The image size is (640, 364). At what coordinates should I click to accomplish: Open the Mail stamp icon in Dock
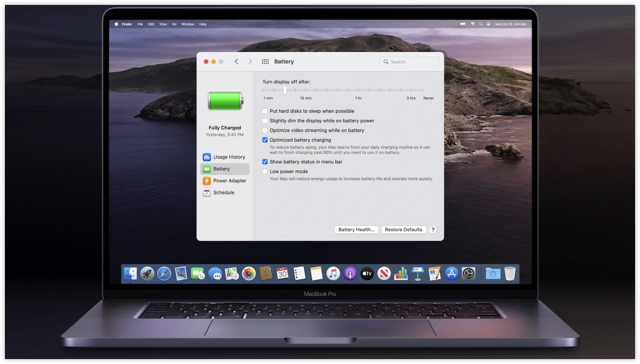tap(181, 273)
